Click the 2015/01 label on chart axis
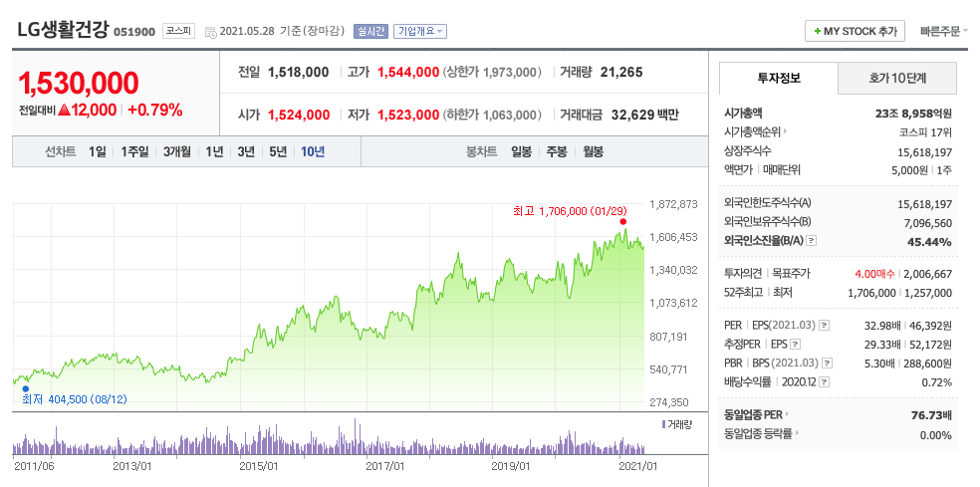The image size is (980, 487). [259, 466]
